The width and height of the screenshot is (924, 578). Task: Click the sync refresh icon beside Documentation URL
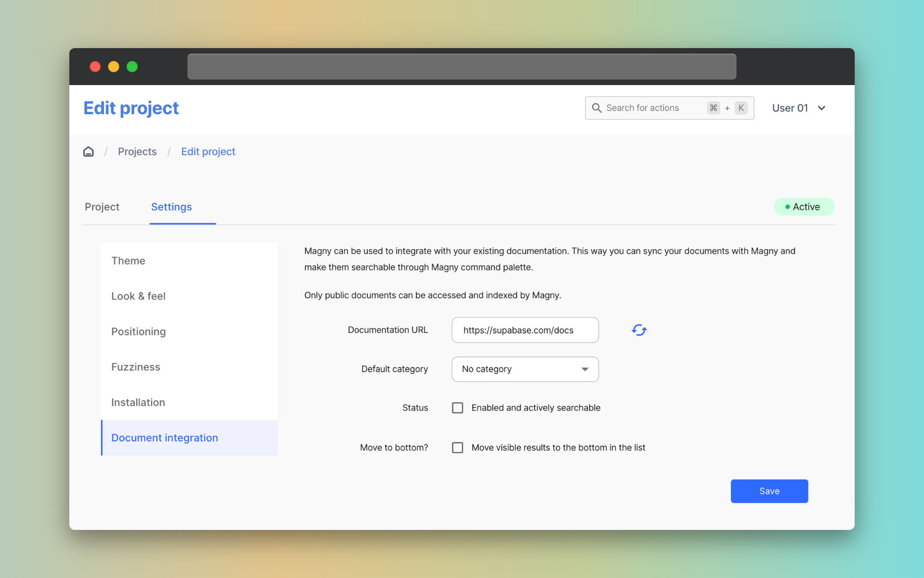pos(639,330)
